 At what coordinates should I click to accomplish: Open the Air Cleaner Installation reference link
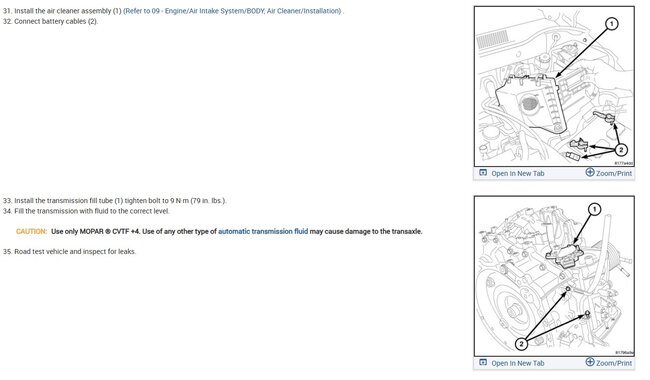233,11
